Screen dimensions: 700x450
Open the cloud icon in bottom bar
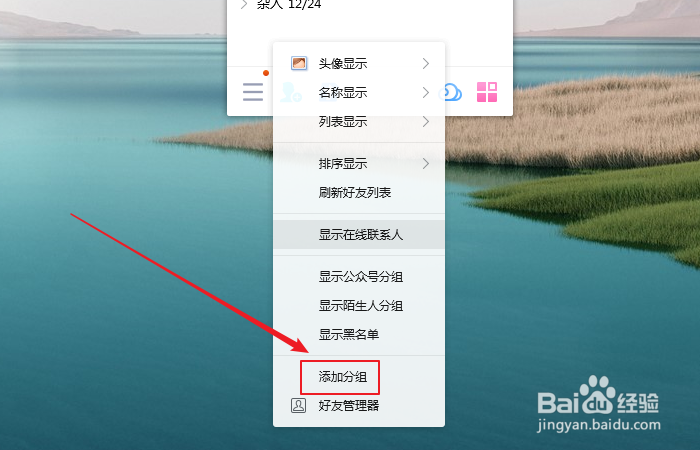450,92
